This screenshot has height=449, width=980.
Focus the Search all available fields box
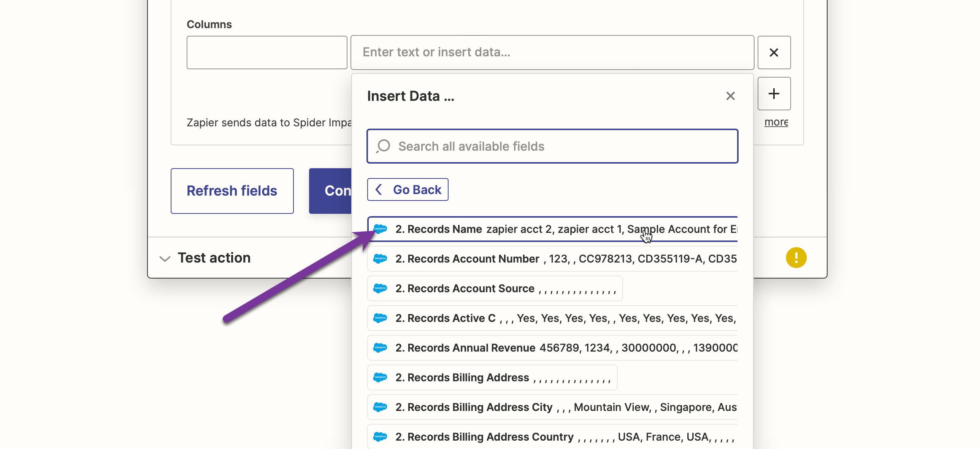point(552,146)
